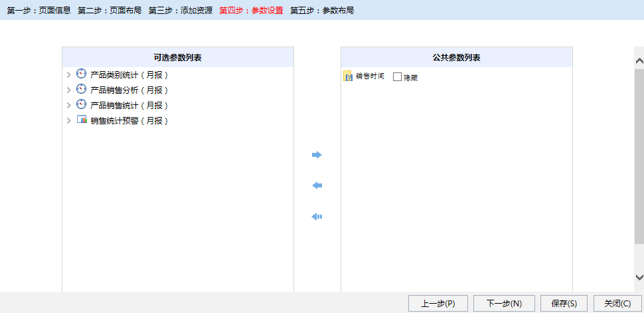
Task: Click the 可选参数列表 panel header
Action: pos(178,58)
